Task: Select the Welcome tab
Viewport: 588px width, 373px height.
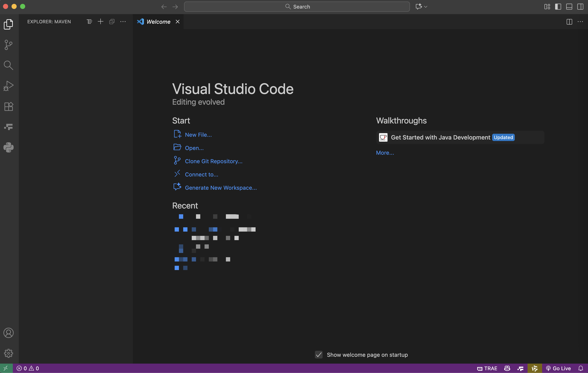Action: [158, 22]
